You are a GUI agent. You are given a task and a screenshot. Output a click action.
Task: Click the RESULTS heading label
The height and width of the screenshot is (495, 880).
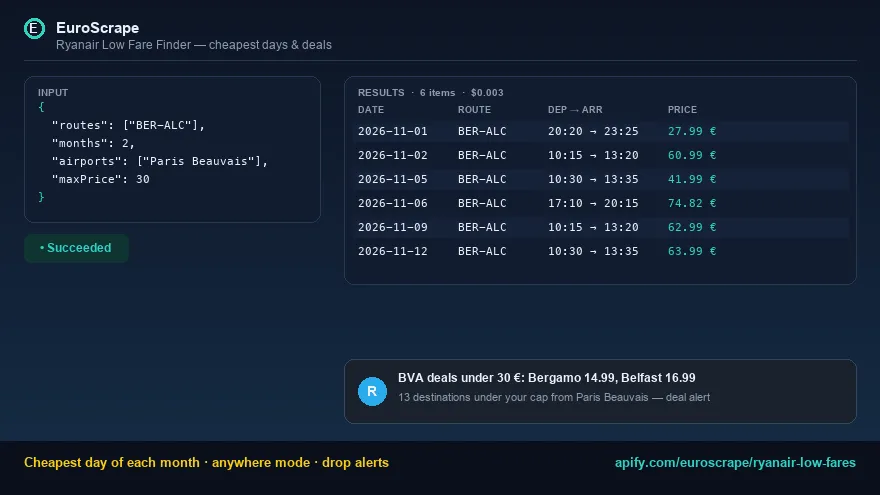click(x=381, y=93)
